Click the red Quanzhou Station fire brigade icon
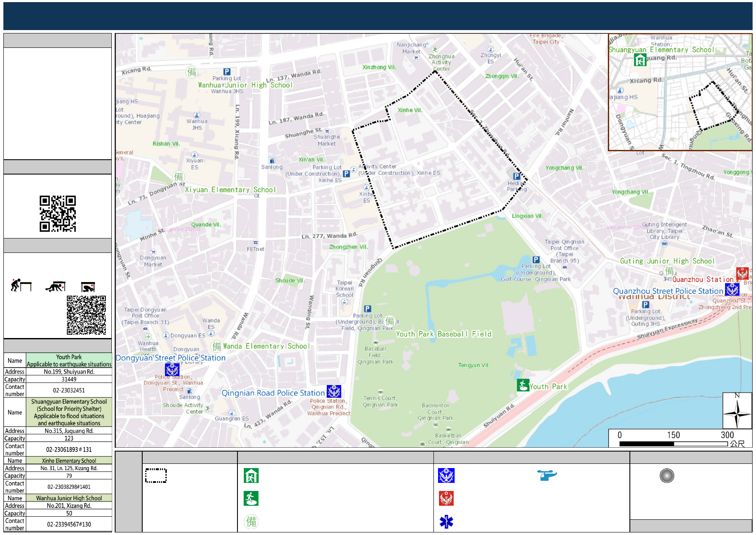Screen dimensions: 756x535 click(742, 273)
